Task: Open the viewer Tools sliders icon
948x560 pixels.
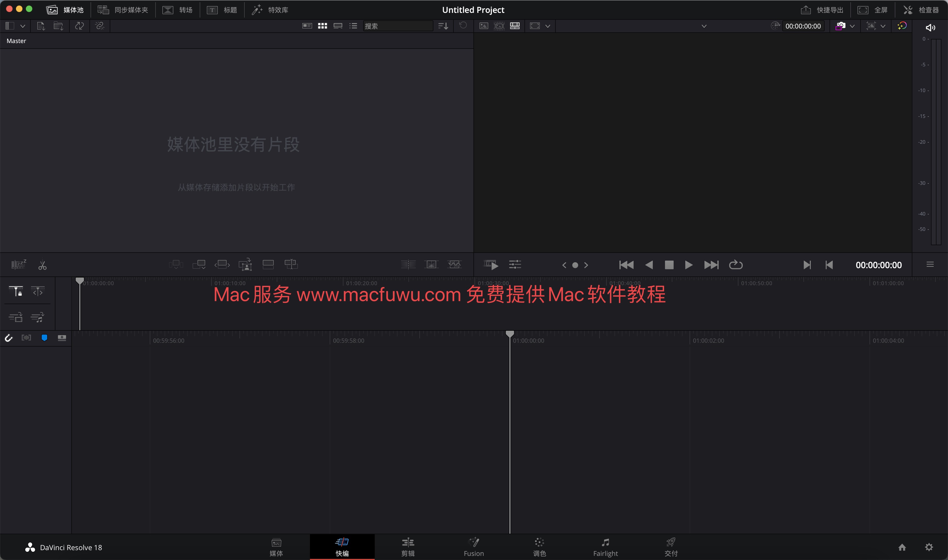Action: [515, 265]
